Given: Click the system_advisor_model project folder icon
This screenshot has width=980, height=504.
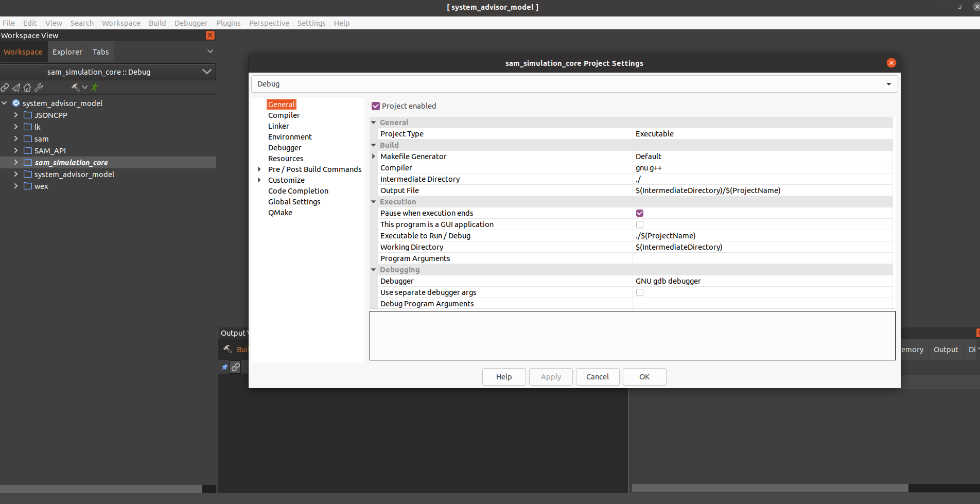Looking at the screenshot, I should (x=28, y=174).
